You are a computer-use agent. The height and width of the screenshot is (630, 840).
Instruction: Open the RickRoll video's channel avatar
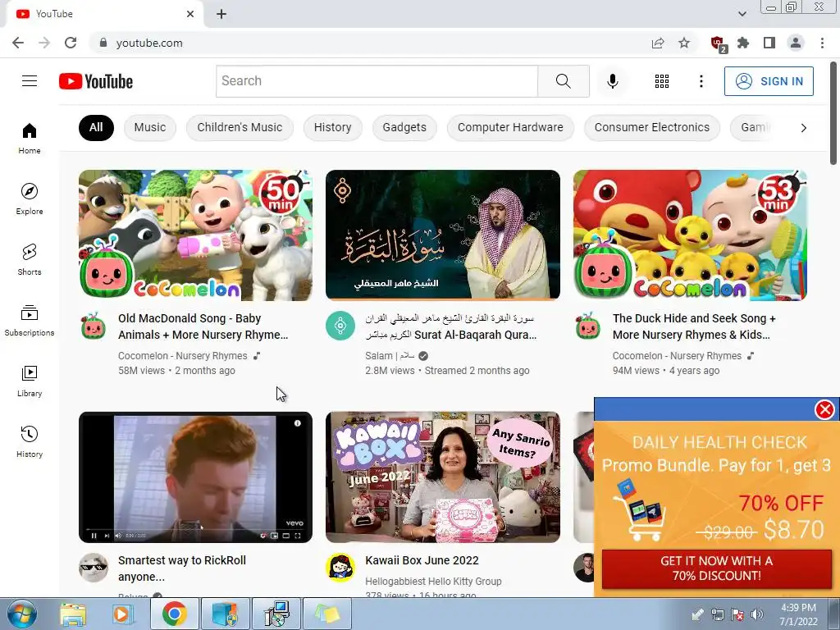point(94,568)
